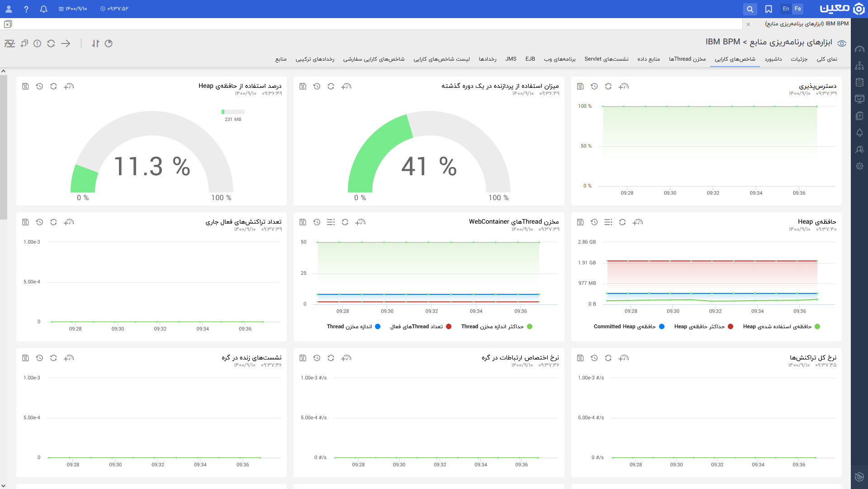Viewport: 868px width, 489px height.
Task: Save the دسترس‌پذیری chart
Action: (x=580, y=86)
